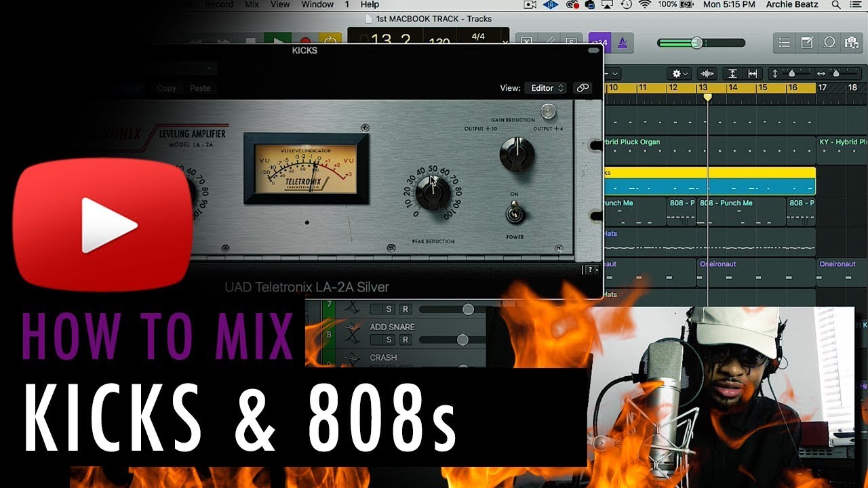The width and height of the screenshot is (868, 488).
Task: Open the Note Pad icon
Action: 807,43
